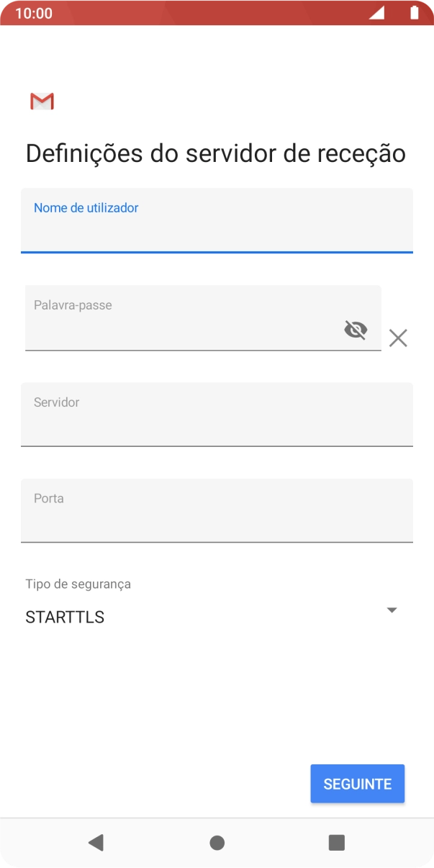Click the dropdown arrow beside STARTTLS
Viewport: 434px width, 868px height.
click(392, 610)
